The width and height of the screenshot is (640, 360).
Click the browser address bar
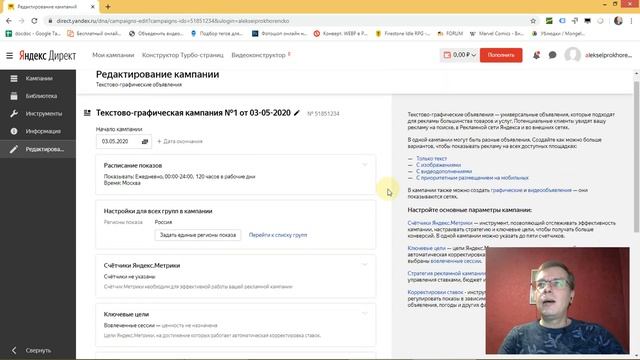tap(286, 21)
